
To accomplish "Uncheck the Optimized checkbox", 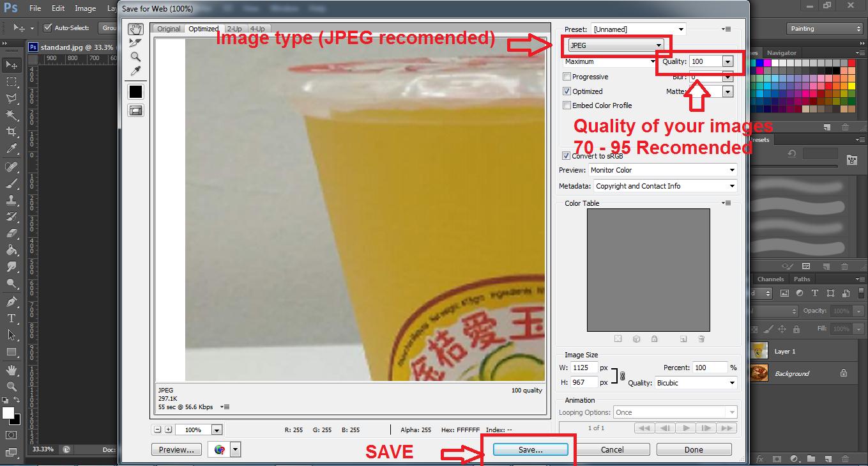I will [567, 91].
